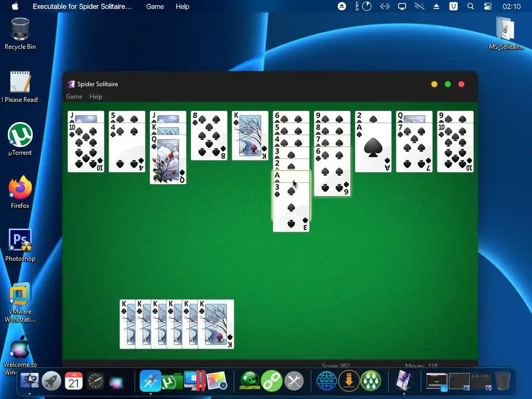Open the MS_Solitaire archive on desktop
Image resolution: width=532 pixels, height=399 pixels.
tap(506, 33)
